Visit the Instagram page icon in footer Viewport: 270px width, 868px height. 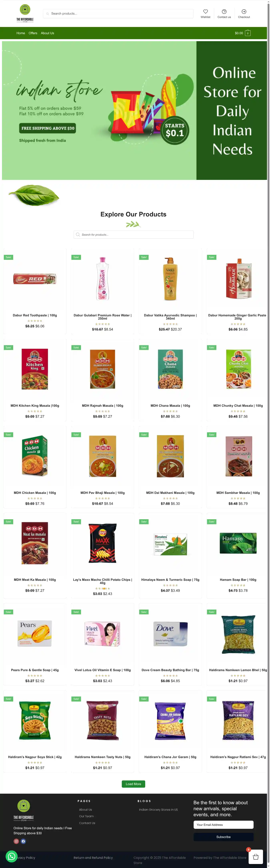point(16,841)
